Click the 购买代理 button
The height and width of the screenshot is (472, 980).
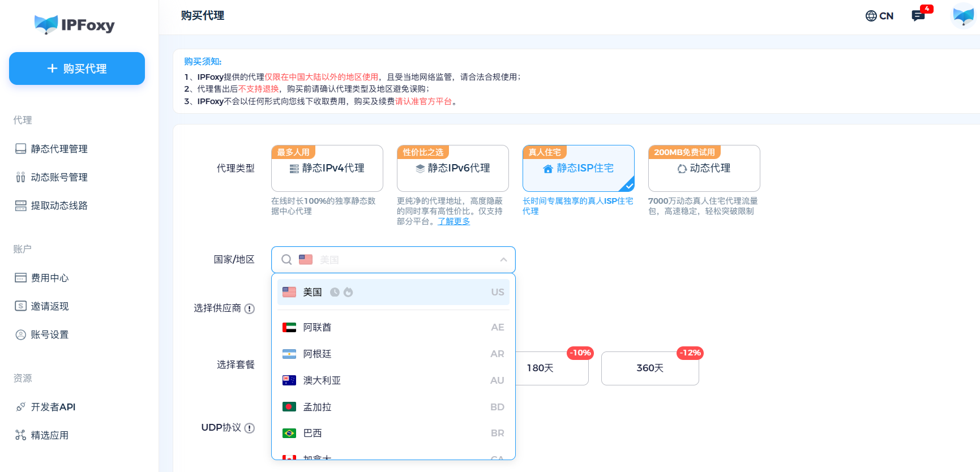pyautogui.click(x=77, y=68)
